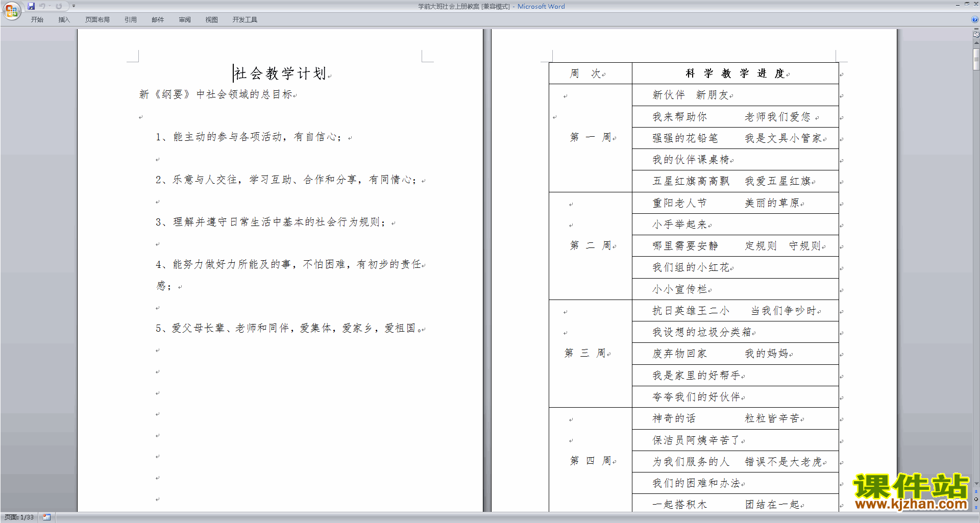Click the text 小手举起来
980x523 pixels.
(680, 225)
